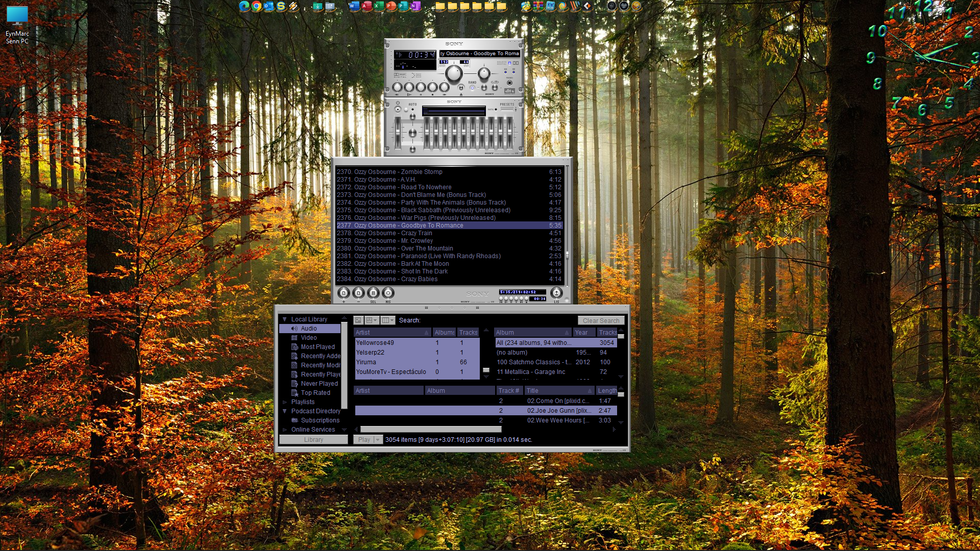Click the Eject button on player
This screenshot has height=551, width=980.
(461, 88)
